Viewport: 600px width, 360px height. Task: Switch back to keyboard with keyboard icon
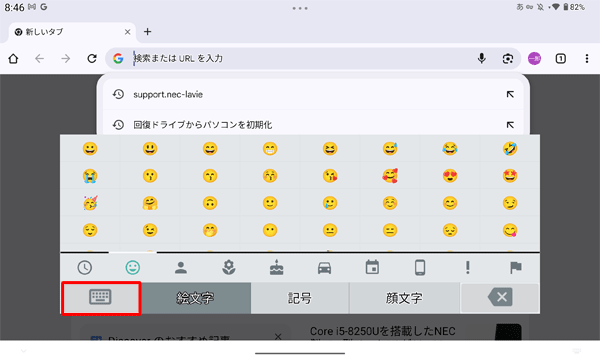[x=101, y=298]
